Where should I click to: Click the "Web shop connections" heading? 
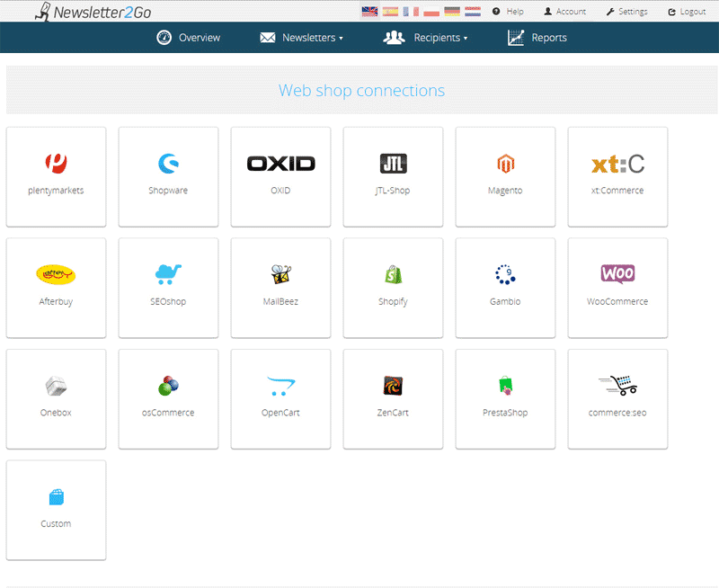[362, 90]
